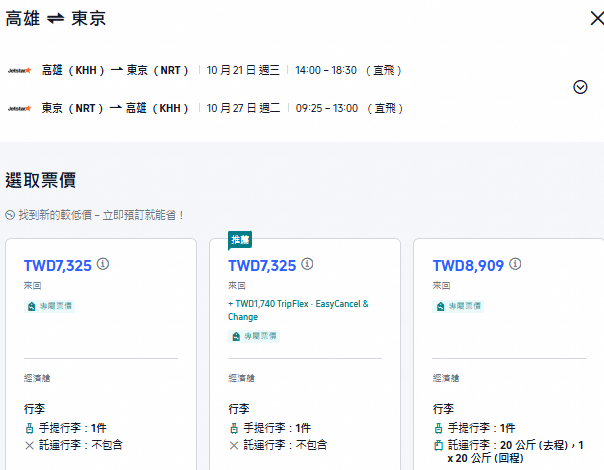Click the clock icon beside lower price notice
The image size is (604, 470).
point(10,215)
